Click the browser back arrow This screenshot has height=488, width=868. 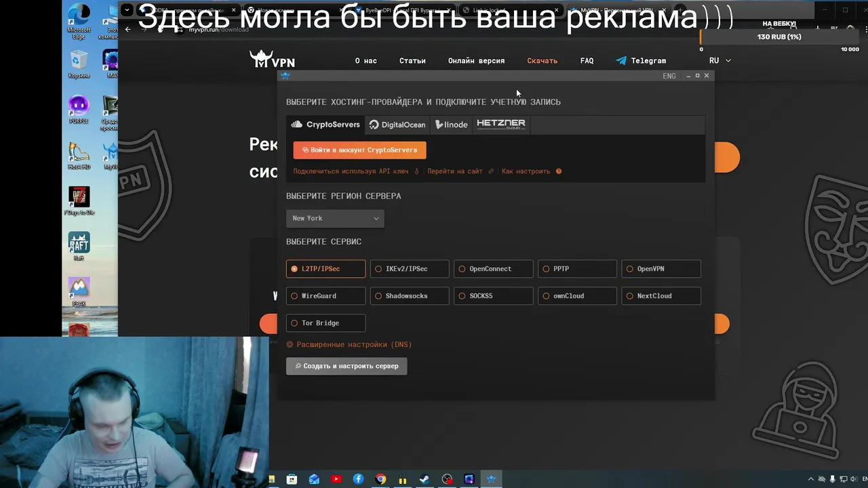pyautogui.click(x=127, y=29)
